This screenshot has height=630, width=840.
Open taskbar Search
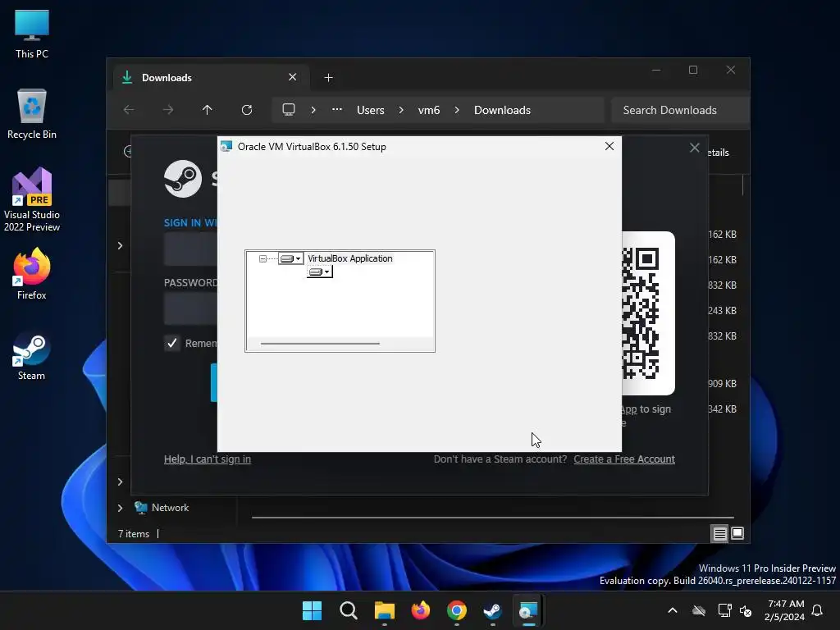[x=348, y=610]
